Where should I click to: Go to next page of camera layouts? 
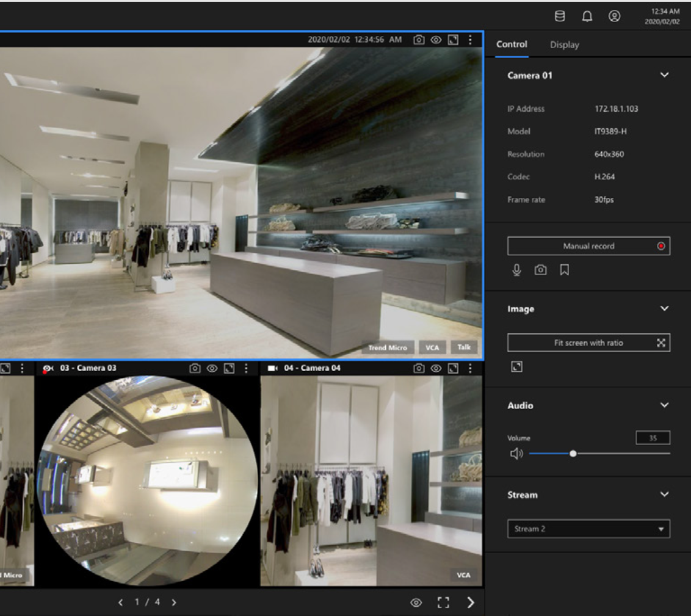click(x=174, y=603)
